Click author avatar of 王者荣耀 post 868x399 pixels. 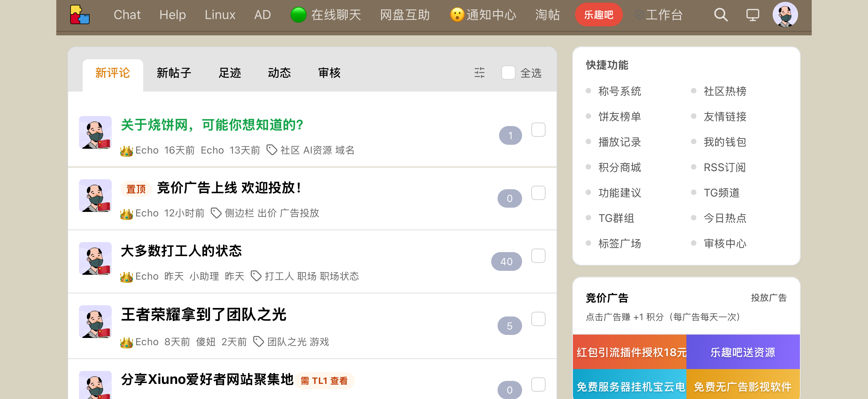95,322
